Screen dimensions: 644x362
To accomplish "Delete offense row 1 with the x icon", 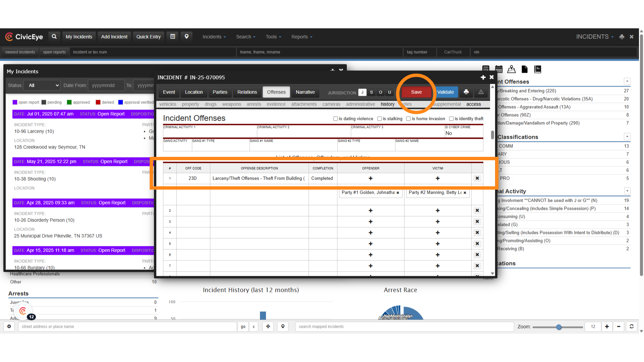I will pyautogui.click(x=477, y=178).
